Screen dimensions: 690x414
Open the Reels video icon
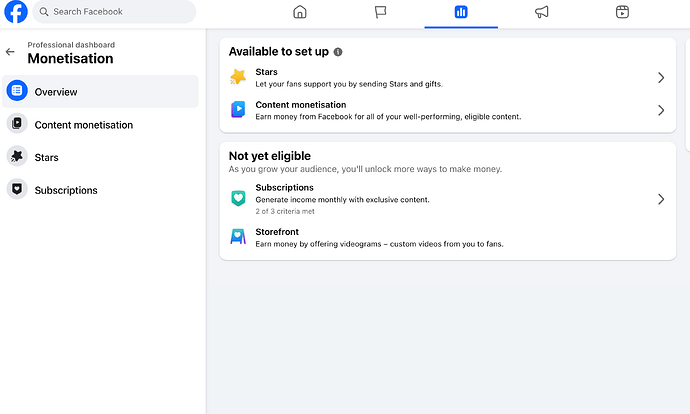click(x=622, y=12)
